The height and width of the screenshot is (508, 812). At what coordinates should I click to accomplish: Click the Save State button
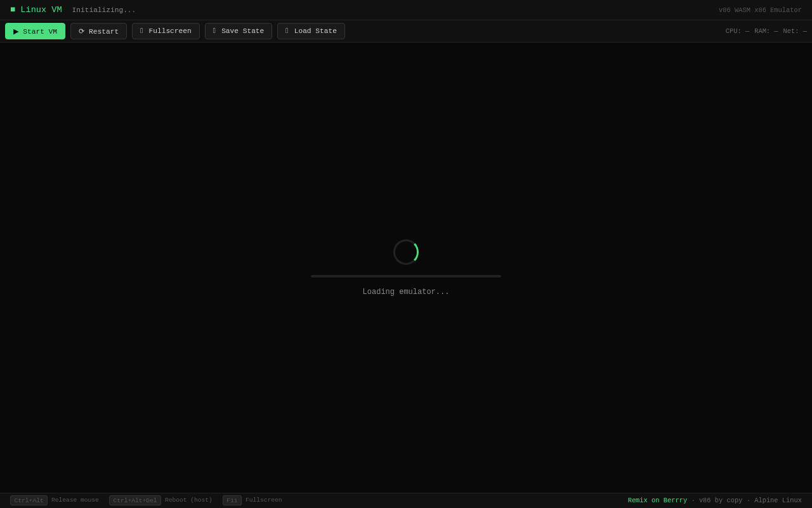click(239, 31)
